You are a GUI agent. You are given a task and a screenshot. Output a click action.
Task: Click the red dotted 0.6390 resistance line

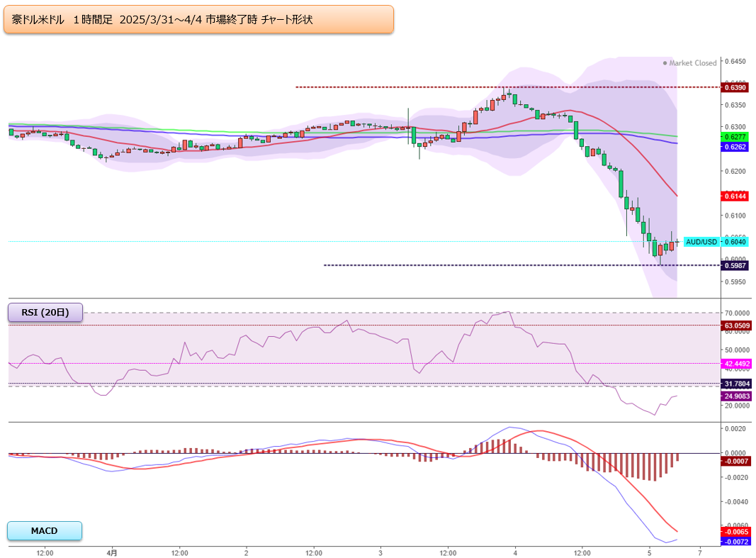[425, 87]
